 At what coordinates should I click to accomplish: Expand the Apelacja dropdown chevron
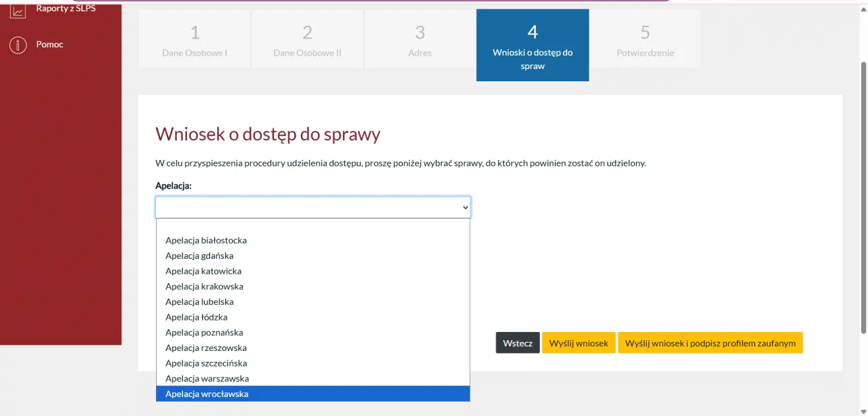coord(464,207)
